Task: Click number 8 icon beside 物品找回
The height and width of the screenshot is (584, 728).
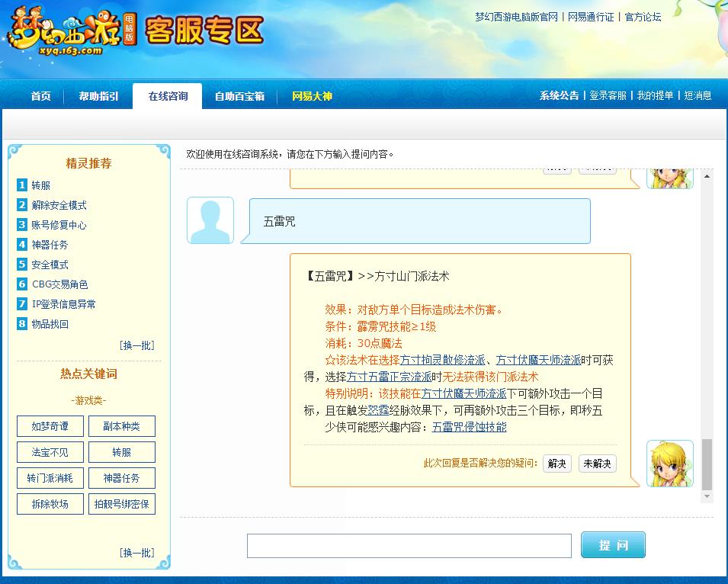Action: (x=22, y=323)
